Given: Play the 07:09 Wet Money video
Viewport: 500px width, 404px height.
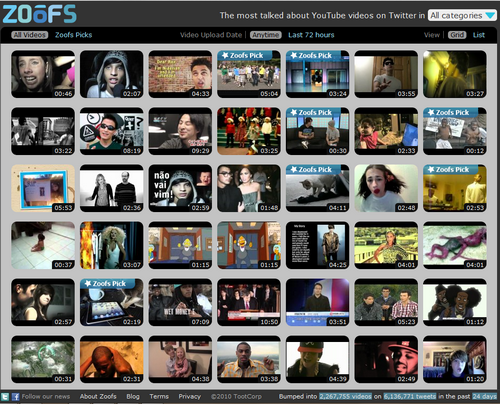Looking at the screenshot, I should coord(180,302).
